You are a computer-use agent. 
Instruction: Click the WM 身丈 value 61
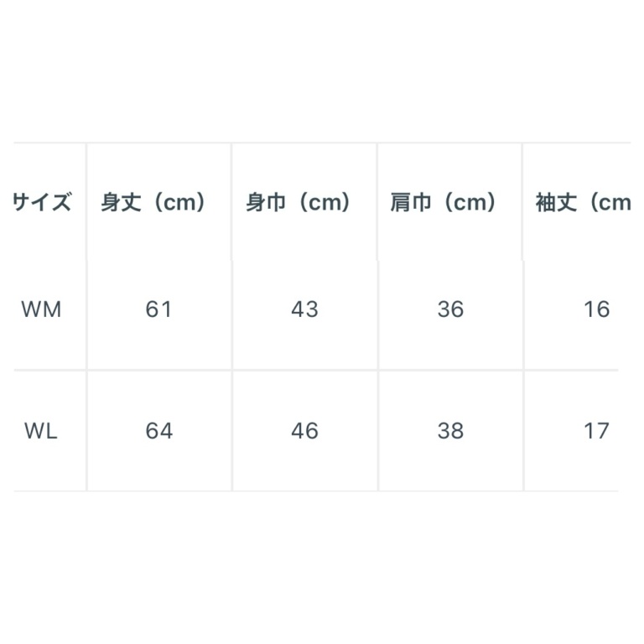tap(158, 309)
